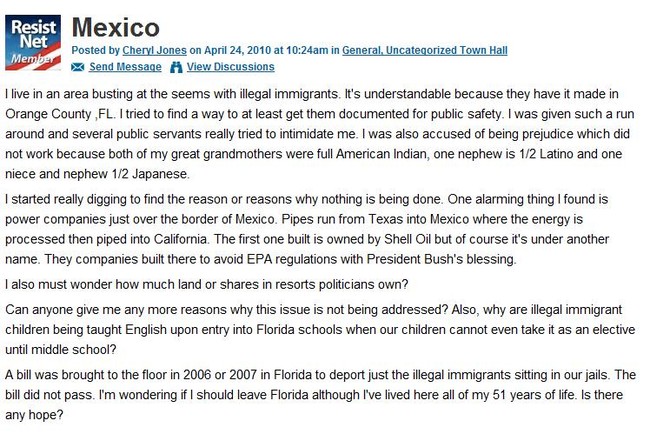The height and width of the screenshot is (434, 650).
Task: Click '2006 or 2007' in last paragraph
Action: [x=220, y=375]
